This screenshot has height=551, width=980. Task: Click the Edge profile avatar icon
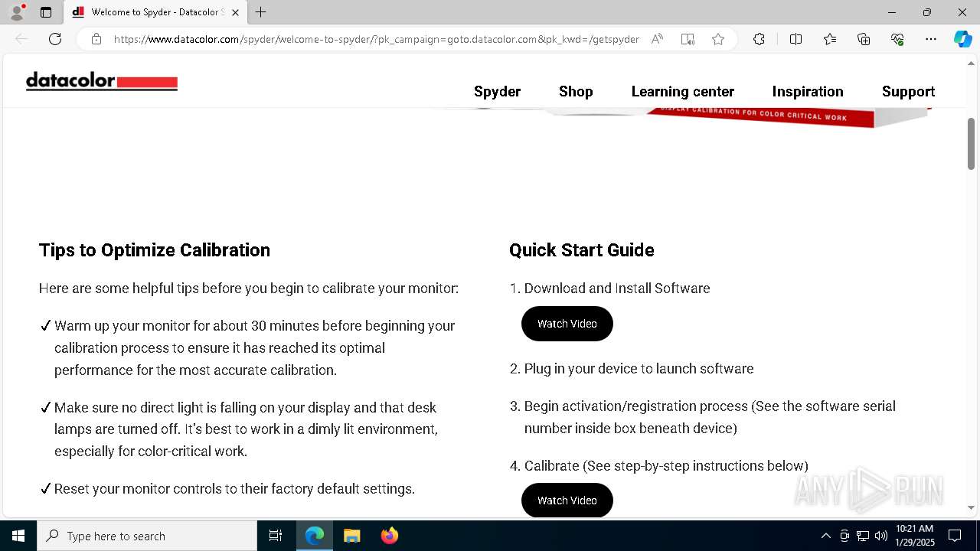17,12
